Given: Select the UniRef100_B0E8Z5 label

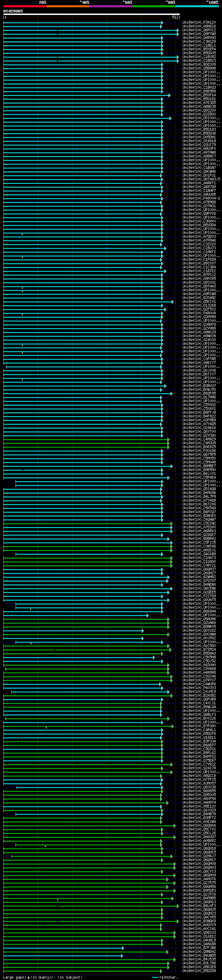Looking at the screenshot, I should 199,447.
